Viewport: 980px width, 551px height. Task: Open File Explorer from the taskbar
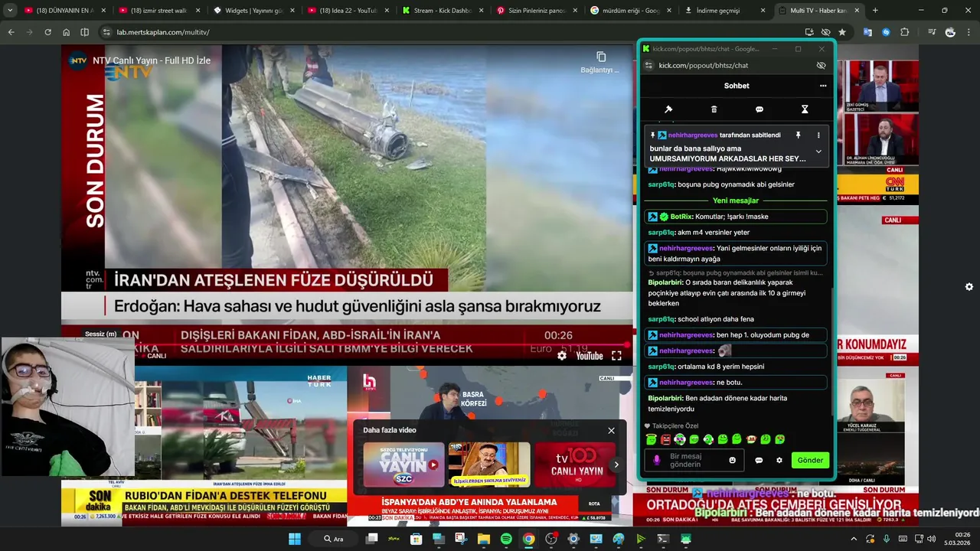484,539
